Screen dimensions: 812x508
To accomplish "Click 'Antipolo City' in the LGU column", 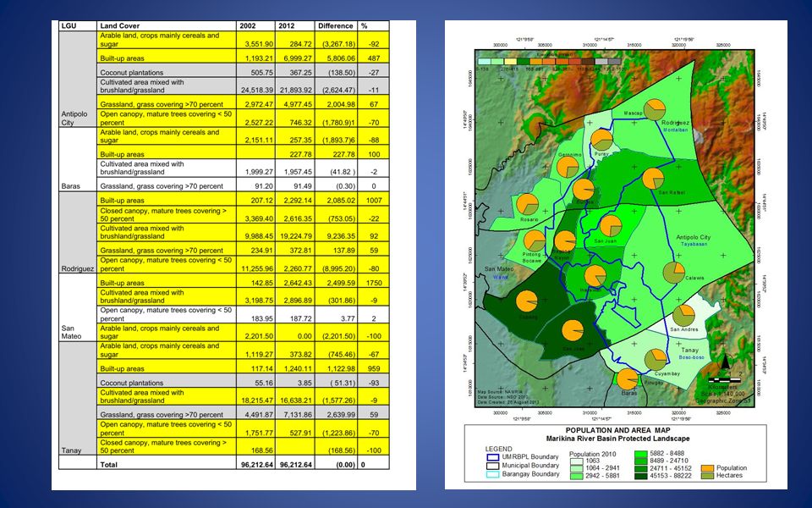I will [x=74, y=119].
